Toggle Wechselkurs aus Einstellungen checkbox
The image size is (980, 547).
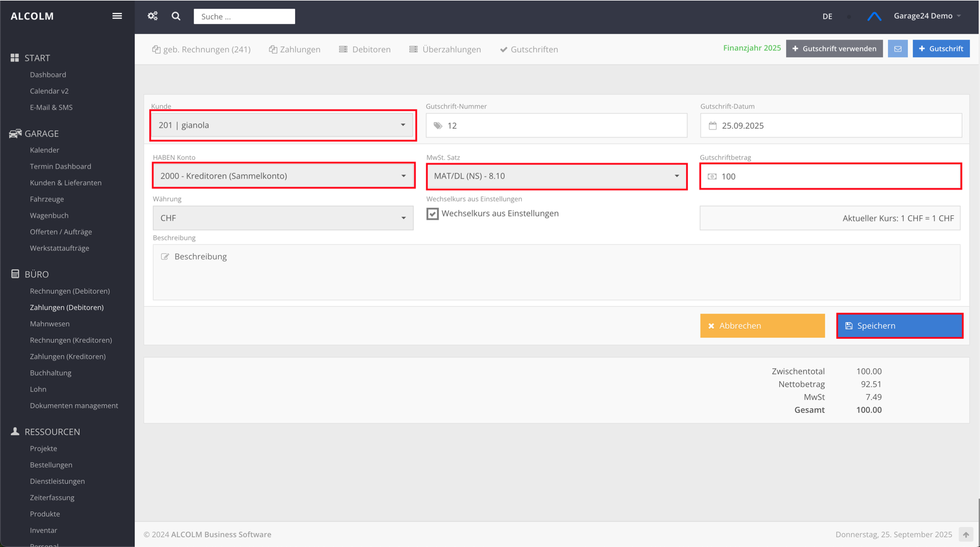coord(433,214)
